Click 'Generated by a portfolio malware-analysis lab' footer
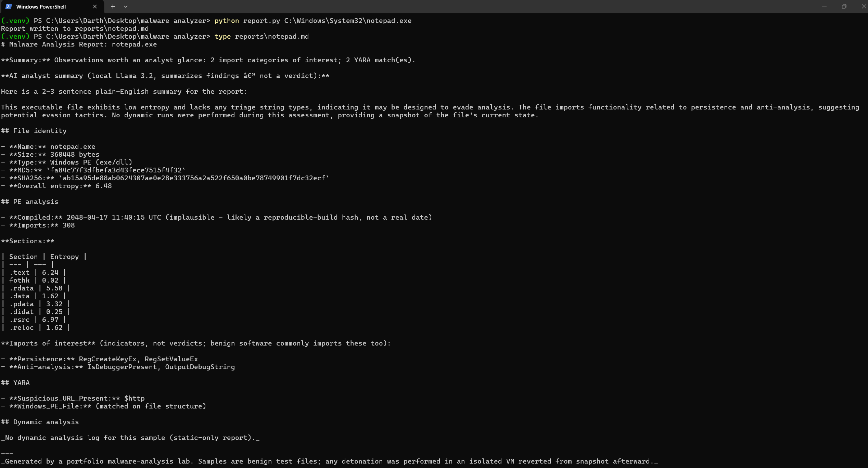 click(x=330, y=461)
